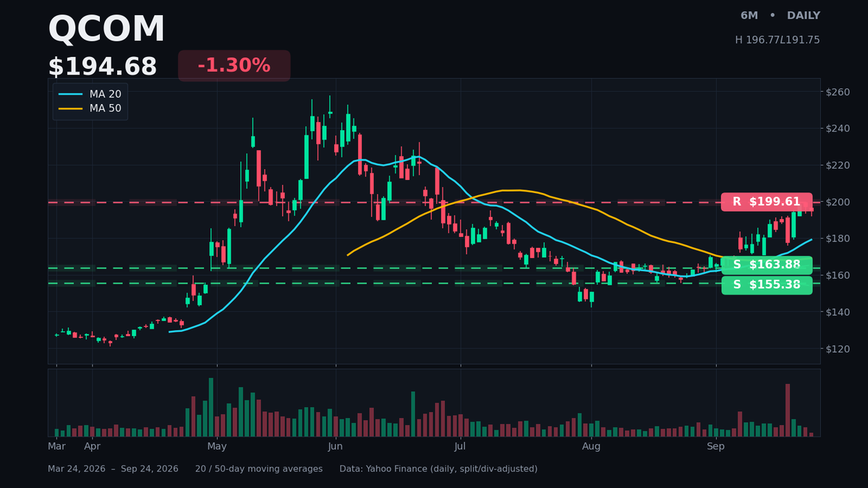
Task: Click the $220 price axis label
Action: [x=838, y=166]
